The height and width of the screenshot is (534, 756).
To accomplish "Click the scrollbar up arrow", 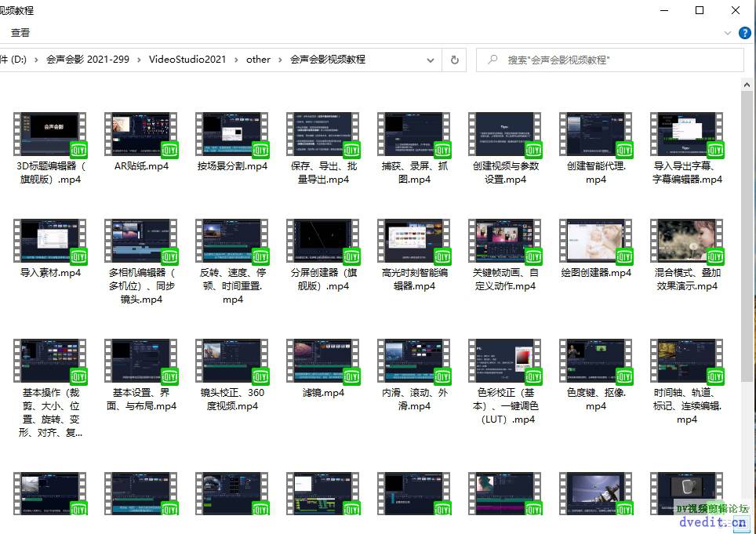I will tap(747, 84).
